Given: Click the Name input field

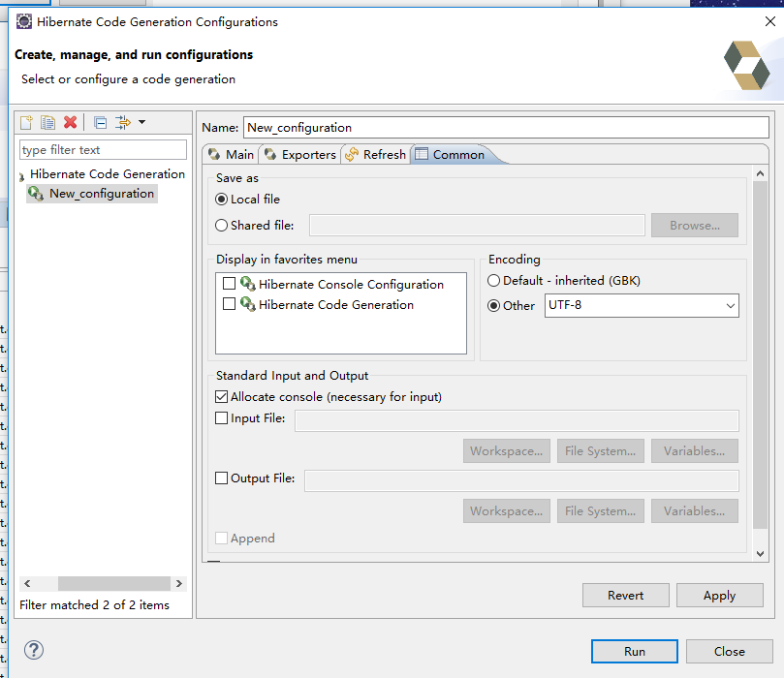Looking at the screenshot, I should [506, 128].
